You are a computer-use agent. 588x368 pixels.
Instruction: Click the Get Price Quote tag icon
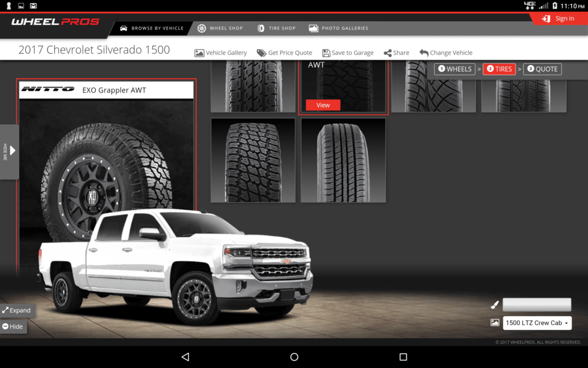pos(261,52)
